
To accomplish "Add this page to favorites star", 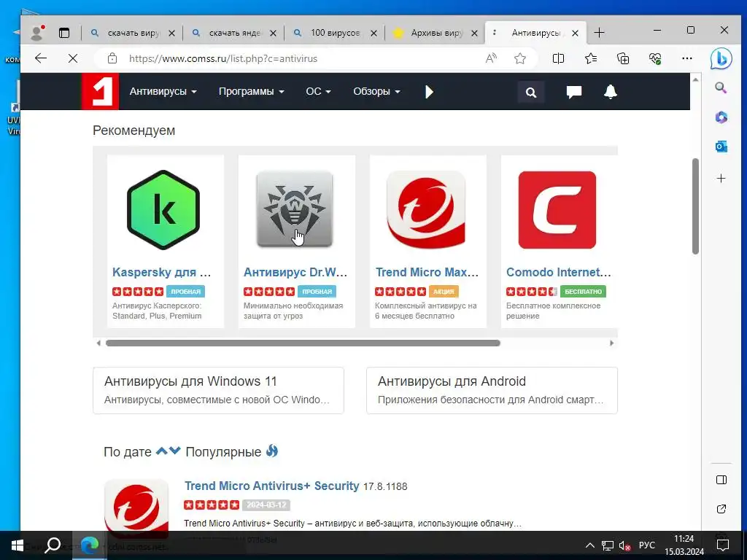I will coord(519,58).
